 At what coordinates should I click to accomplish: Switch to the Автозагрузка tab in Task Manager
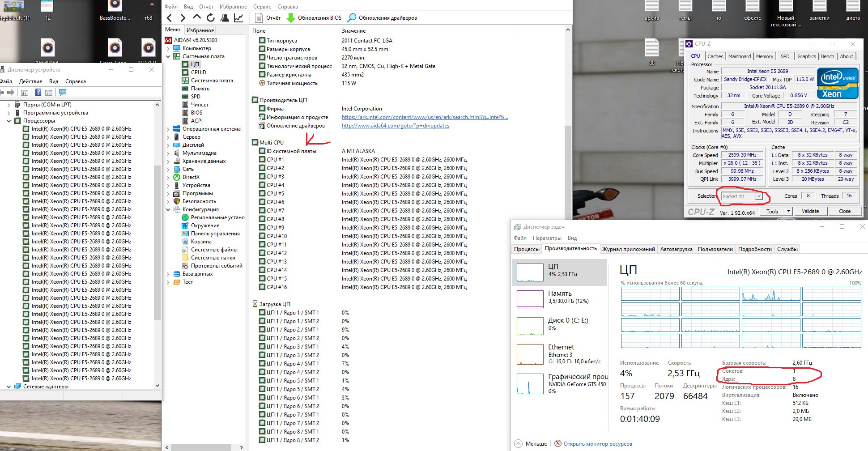tap(676, 249)
